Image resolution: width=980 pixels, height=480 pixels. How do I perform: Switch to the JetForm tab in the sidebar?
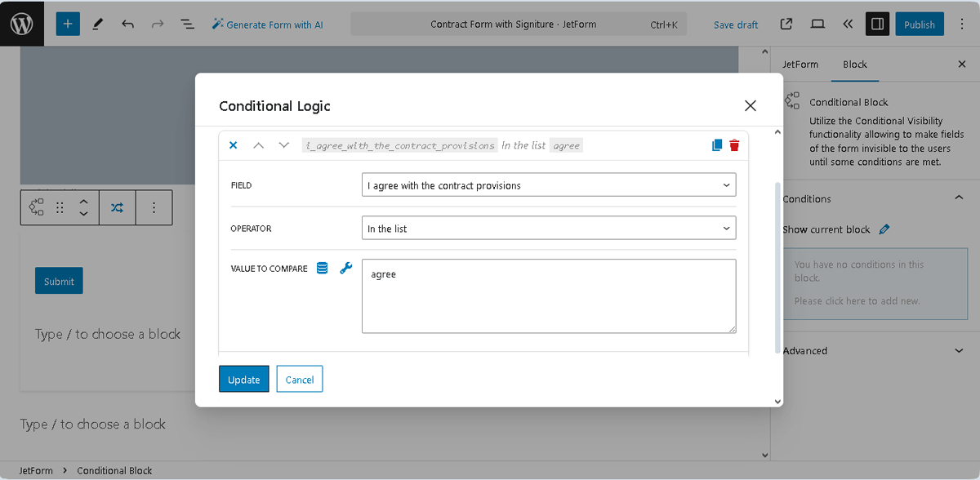800,64
